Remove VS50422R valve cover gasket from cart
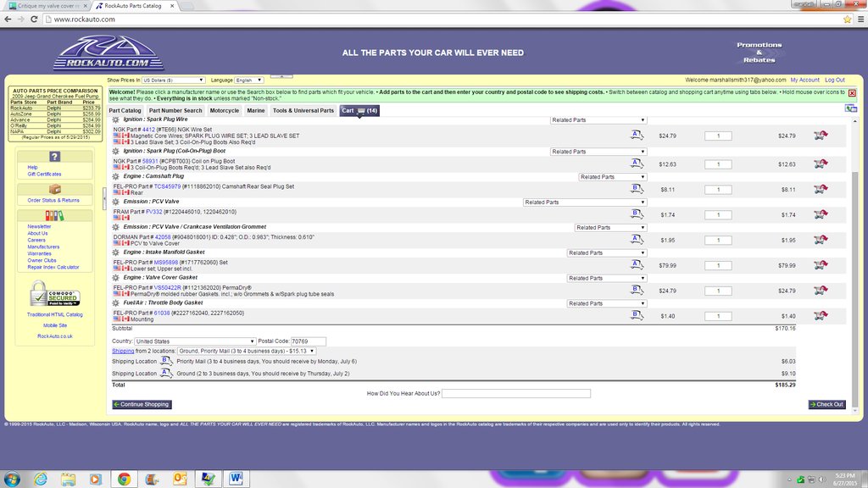Screen dimensions: 868x488 pyautogui.click(x=821, y=291)
